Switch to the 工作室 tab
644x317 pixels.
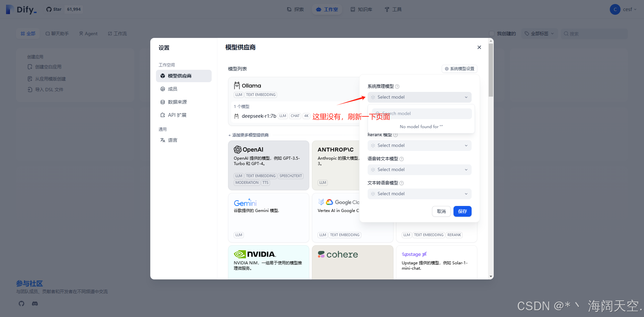[x=327, y=9]
